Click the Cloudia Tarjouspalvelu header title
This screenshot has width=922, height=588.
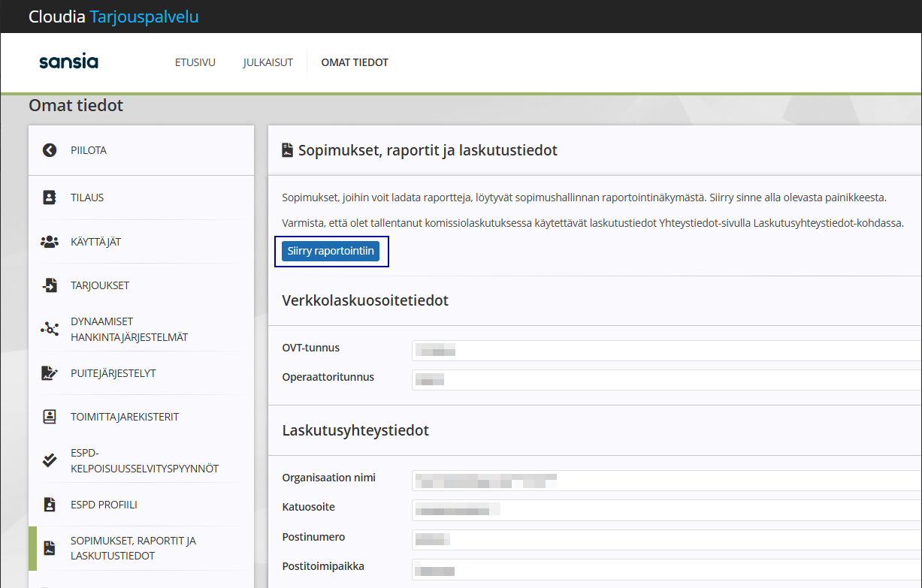pos(113,17)
